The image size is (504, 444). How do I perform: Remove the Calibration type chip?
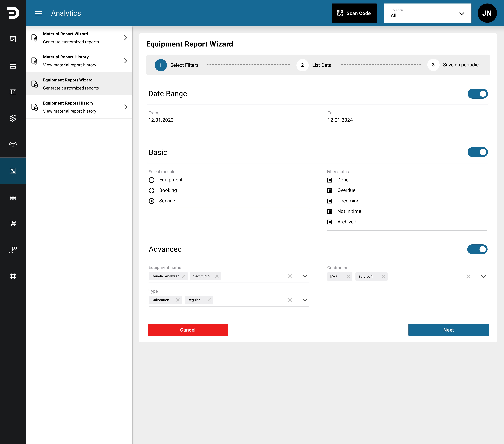178,300
